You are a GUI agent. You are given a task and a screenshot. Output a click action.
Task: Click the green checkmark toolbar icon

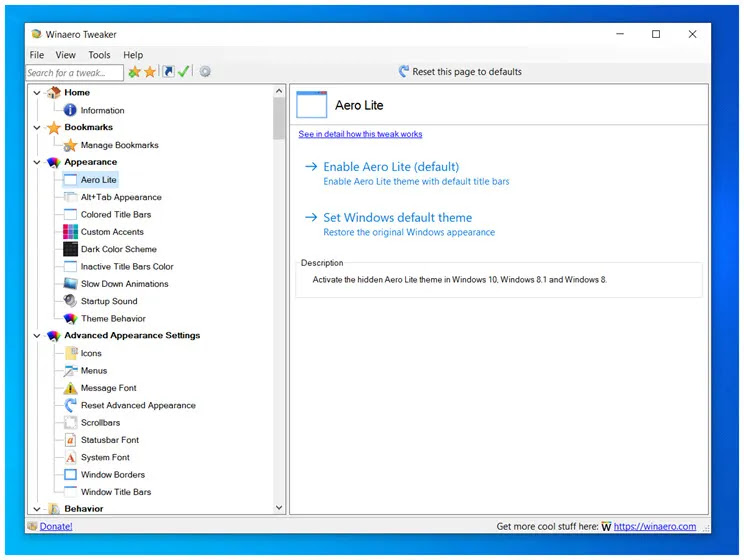[x=184, y=72]
